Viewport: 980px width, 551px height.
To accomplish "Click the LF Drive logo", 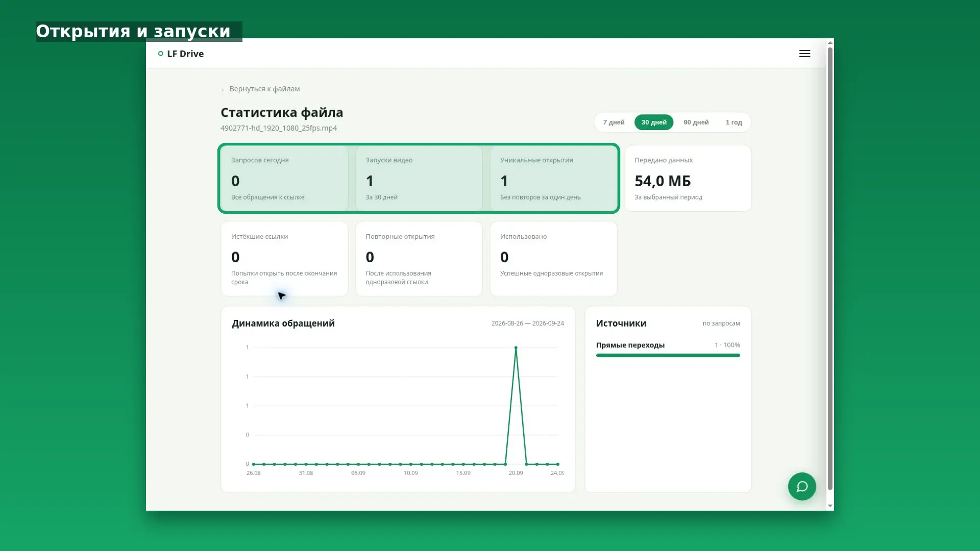I will tap(181, 54).
